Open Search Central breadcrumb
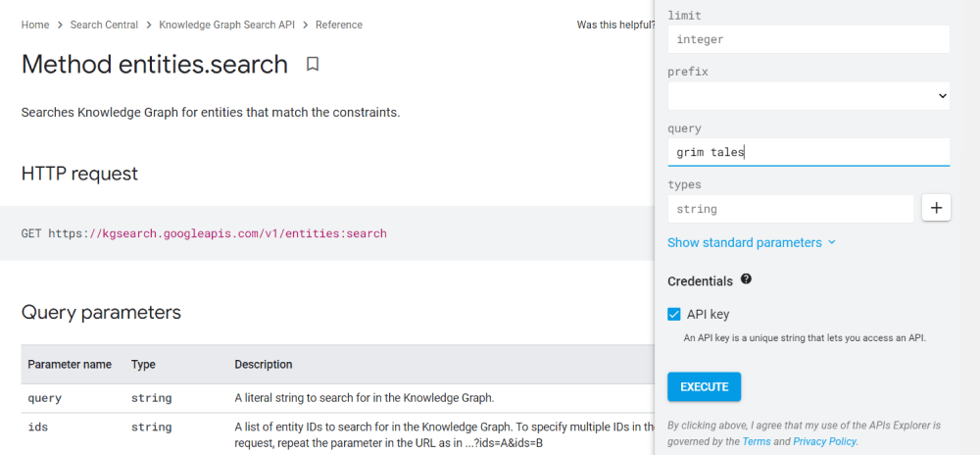Screen dimensions: 980x455 105,25
